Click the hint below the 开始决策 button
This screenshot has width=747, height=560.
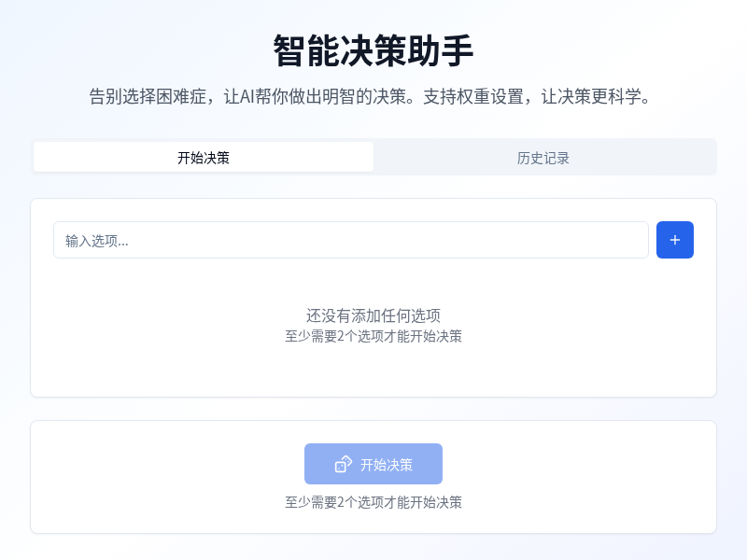pos(373,502)
